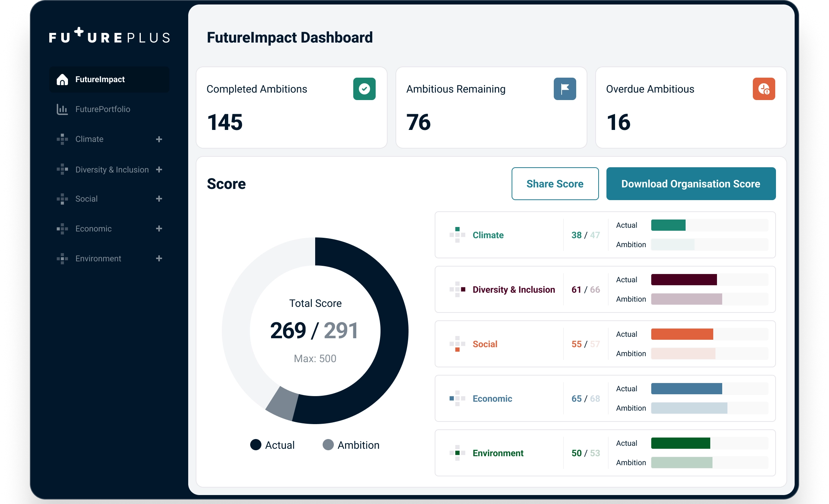
Task: Click the Completed Ambitions checkmark icon
Action: click(364, 89)
